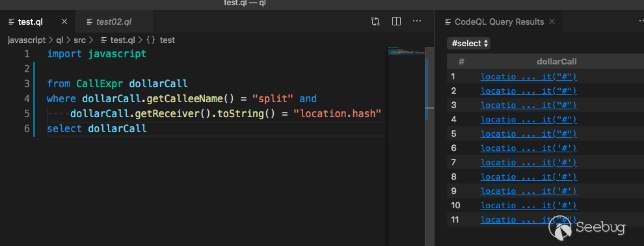Screen dimensions: 644x246
Task: Click "select dollarCall" on line 6
Action: pos(96,129)
